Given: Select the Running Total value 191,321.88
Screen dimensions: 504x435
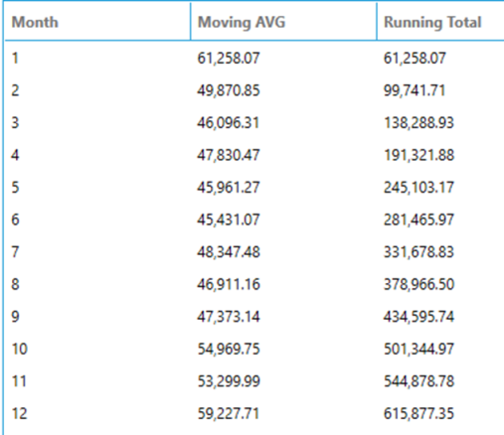Looking at the screenshot, I should coord(419,155).
